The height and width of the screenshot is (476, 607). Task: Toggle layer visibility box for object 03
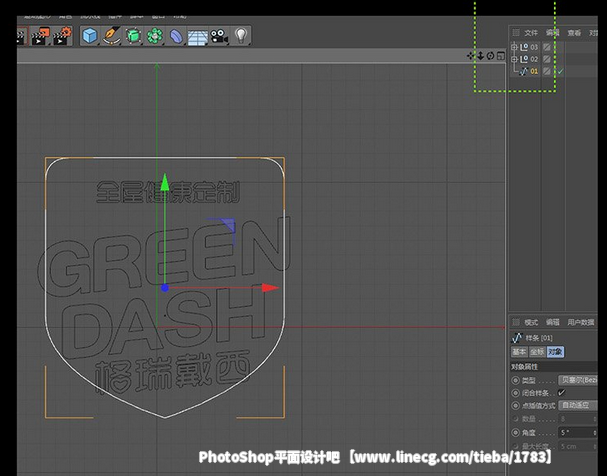pos(547,47)
